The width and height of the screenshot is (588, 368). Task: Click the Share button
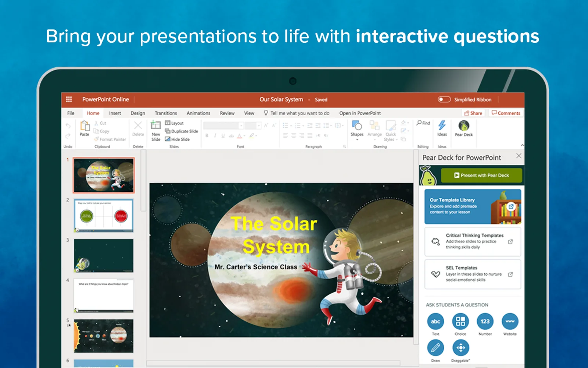click(x=473, y=113)
